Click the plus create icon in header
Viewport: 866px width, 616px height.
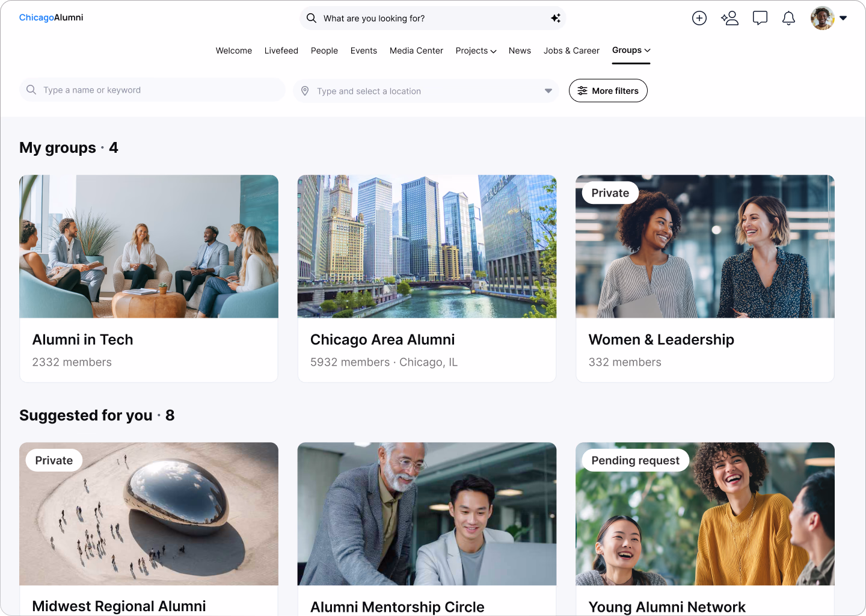point(699,18)
